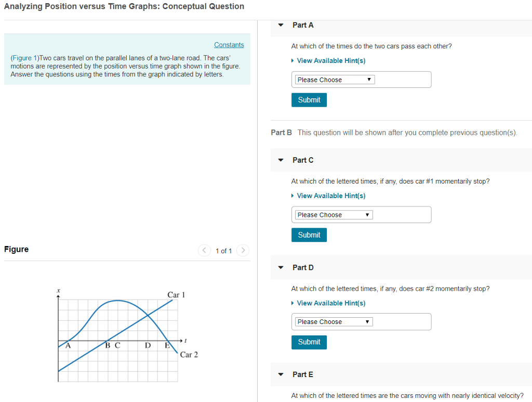Open the Please Choose dropdown in Part D
532x402 pixels.
coord(332,321)
